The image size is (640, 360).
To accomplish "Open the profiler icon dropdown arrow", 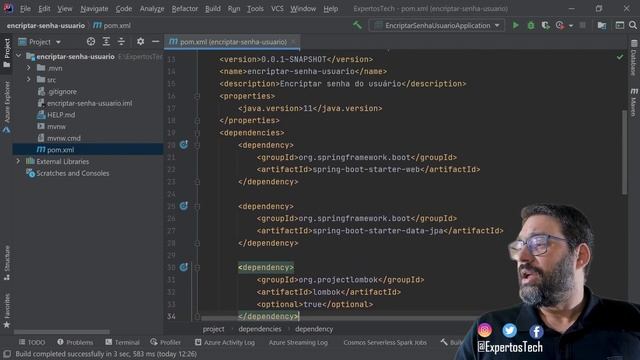I will 571,26.
